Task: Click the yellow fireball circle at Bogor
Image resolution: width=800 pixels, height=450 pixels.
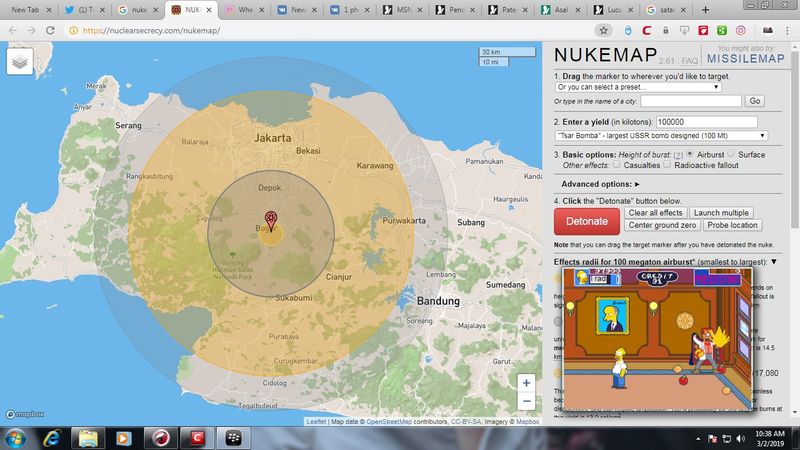Action: pyautogui.click(x=271, y=235)
